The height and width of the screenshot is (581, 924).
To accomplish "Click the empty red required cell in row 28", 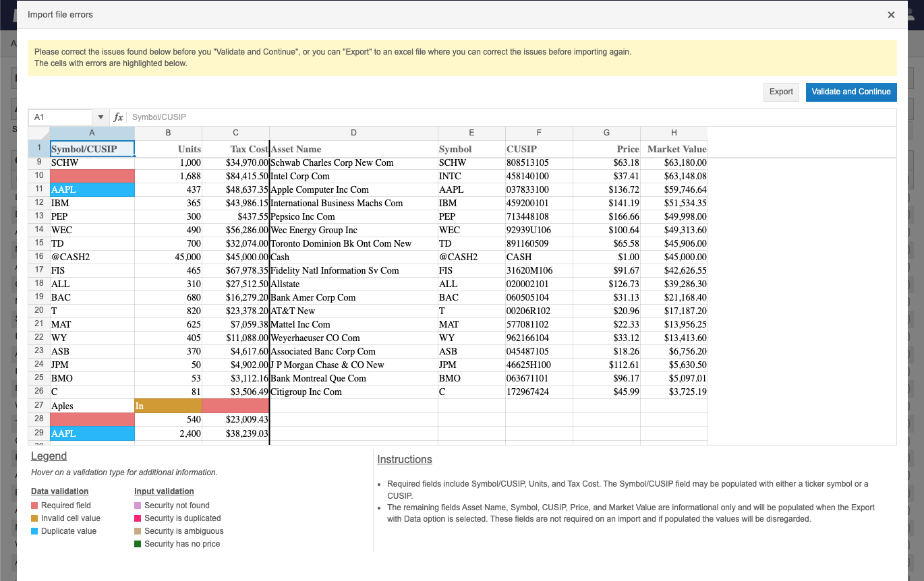I will (x=92, y=419).
